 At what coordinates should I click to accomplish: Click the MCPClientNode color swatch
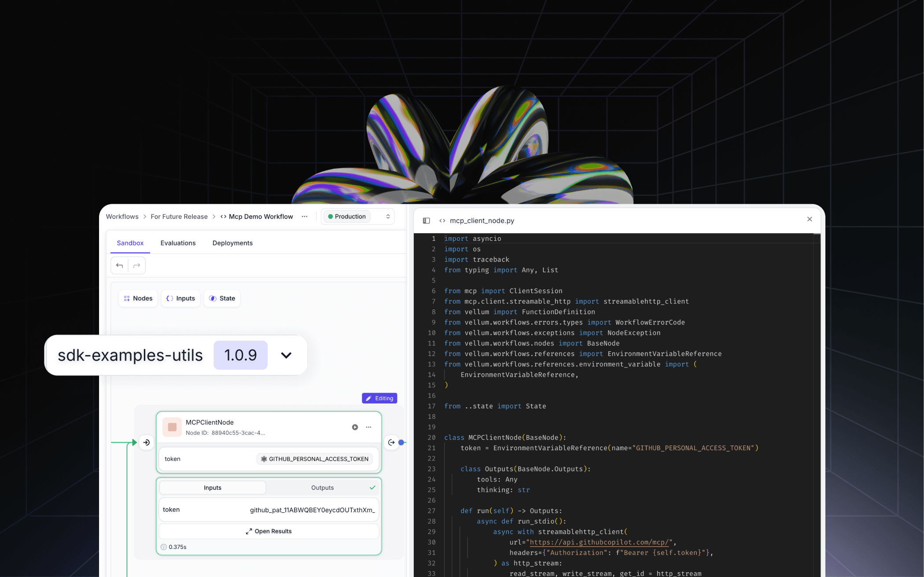coord(172,427)
